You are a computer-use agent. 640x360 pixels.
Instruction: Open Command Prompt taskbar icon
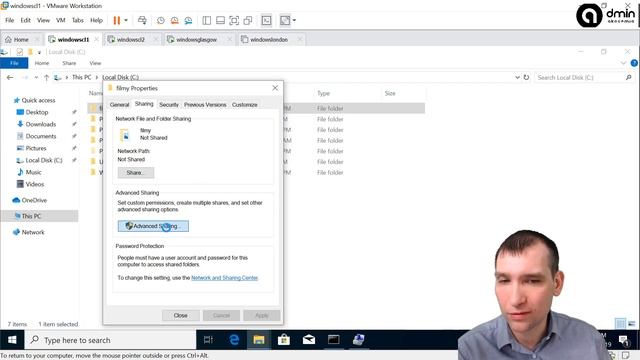333,340
